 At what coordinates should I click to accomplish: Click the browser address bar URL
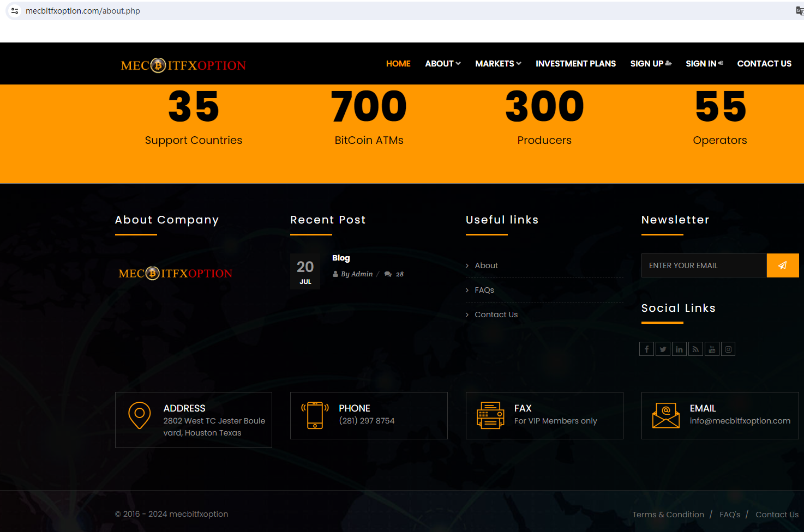[x=83, y=11]
